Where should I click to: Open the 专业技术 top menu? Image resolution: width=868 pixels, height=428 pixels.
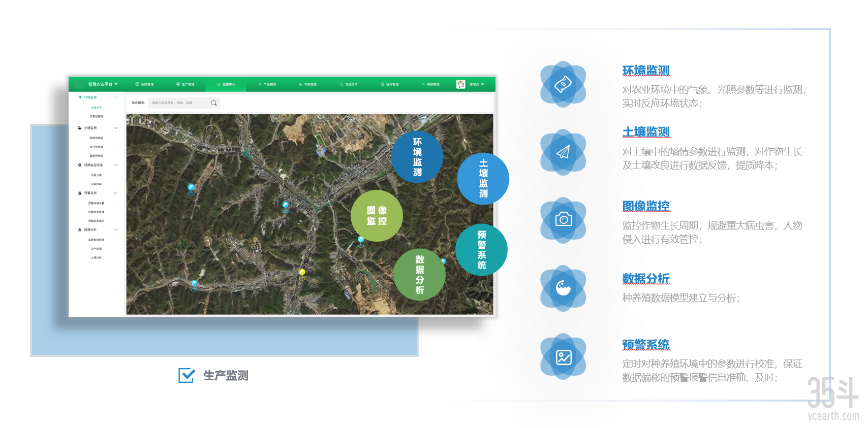click(x=349, y=84)
